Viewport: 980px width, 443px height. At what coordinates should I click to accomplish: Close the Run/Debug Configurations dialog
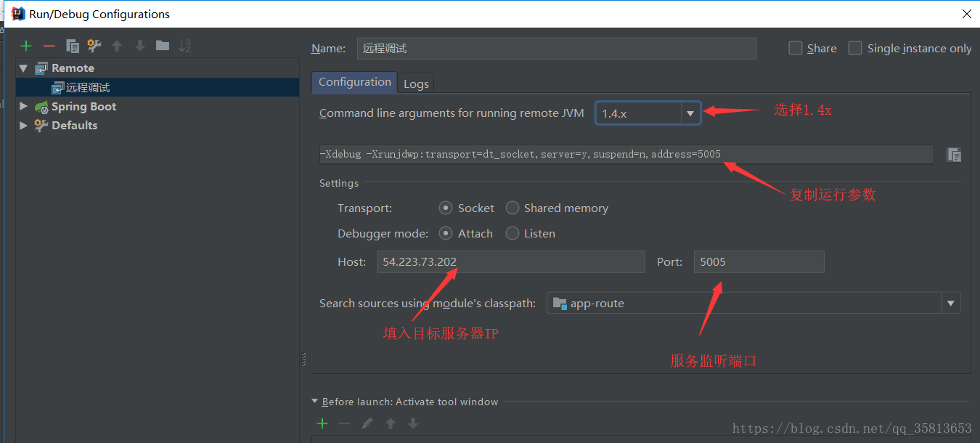pyautogui.click(x=966, y=13)
